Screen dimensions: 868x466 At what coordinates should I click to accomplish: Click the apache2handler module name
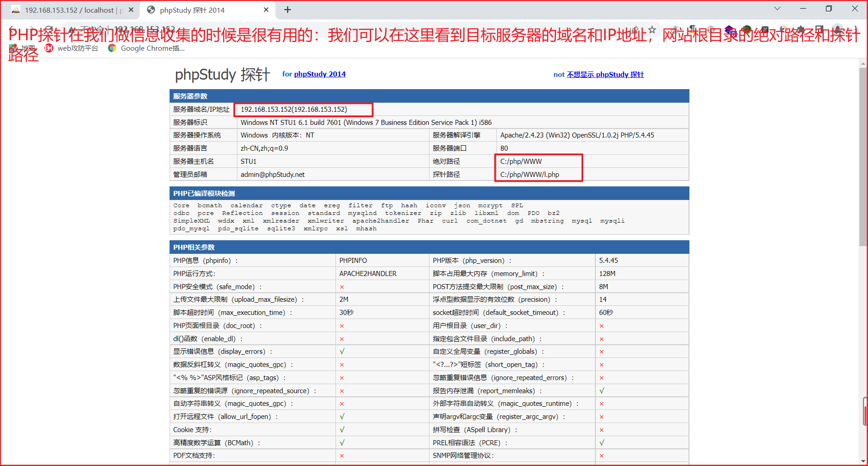coord(381,221)
